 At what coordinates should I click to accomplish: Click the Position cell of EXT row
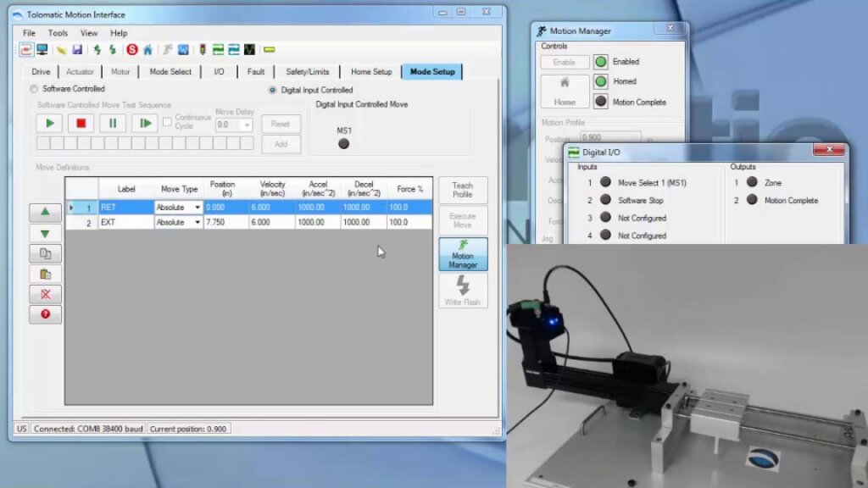225,223
